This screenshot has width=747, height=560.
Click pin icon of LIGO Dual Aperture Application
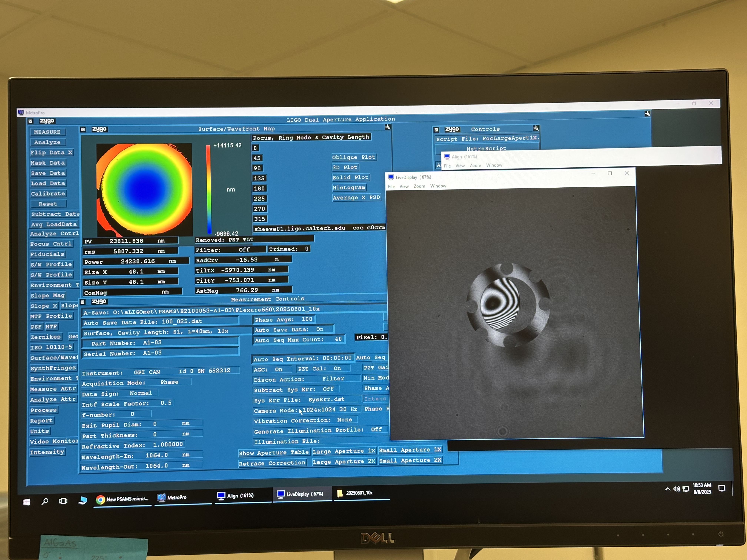pos(647,114)
